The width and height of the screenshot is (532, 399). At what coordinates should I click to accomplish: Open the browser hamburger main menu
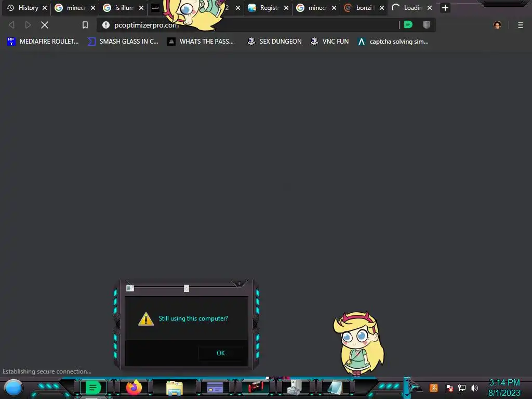(x=521, y=25)
